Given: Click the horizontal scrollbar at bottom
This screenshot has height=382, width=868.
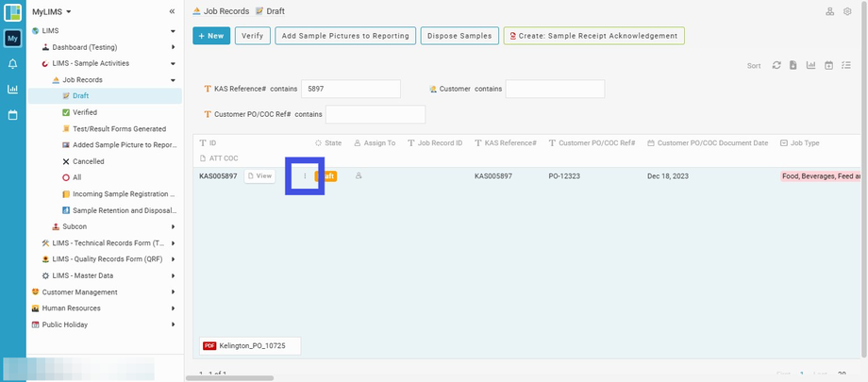Looking at the screenshot, I should (x=229, y=378).
